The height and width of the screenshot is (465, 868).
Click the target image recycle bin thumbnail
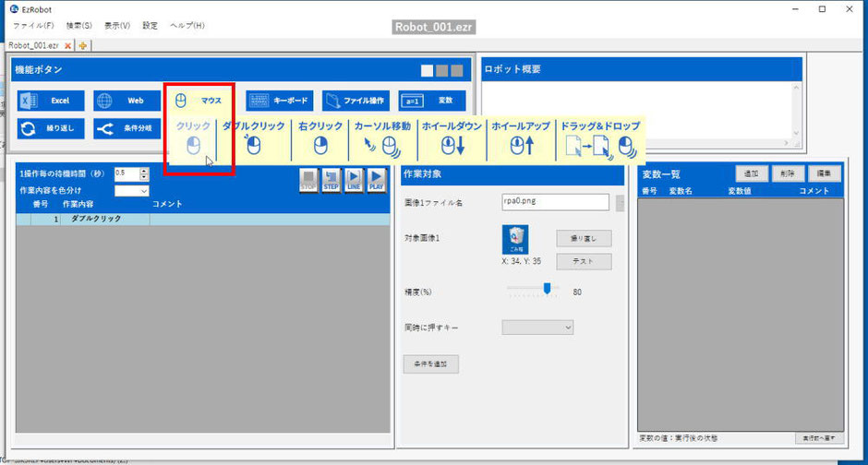tap(515, 239)
